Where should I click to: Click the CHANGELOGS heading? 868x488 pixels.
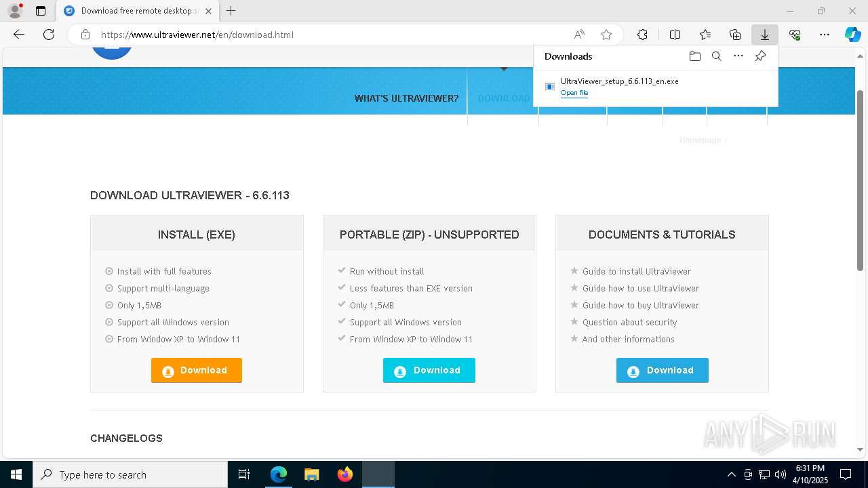point(126,439)
